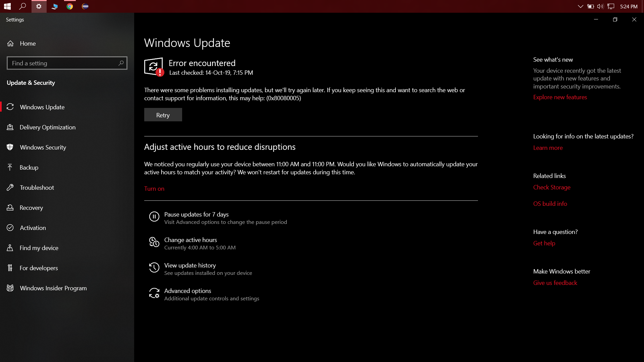This screenshot has height=362, width=644.
Task: Click the Windows Security shield icon
Action: click(10, 147)
